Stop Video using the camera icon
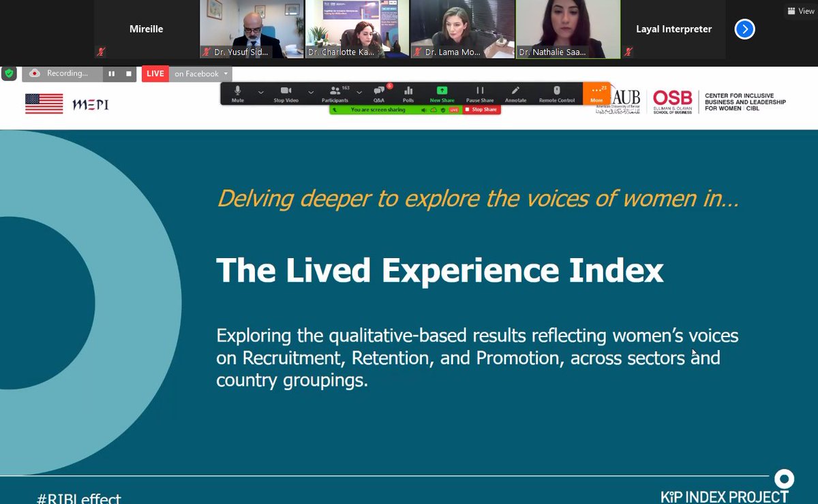Image resolution: width=818 pixels, height=504 pixels. pos(286,93)
